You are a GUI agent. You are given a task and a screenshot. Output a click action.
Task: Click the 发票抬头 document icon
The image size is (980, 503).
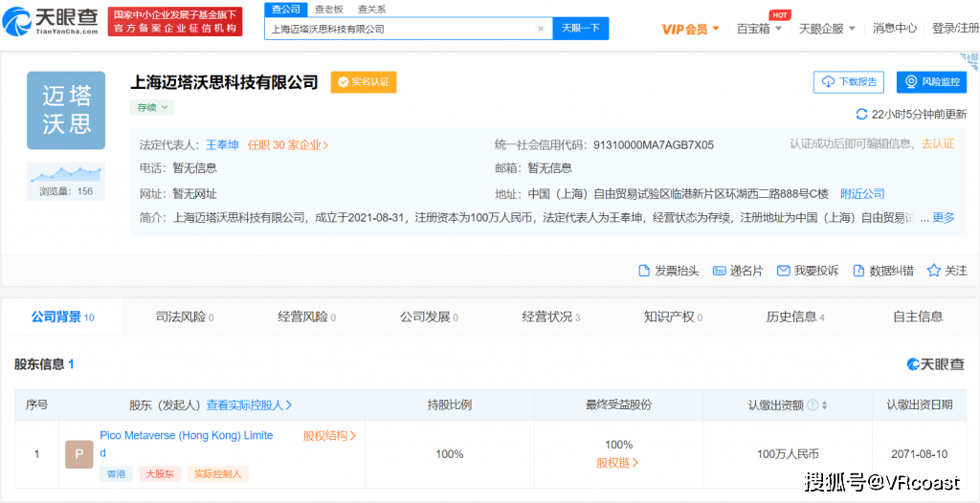point(644,271)
